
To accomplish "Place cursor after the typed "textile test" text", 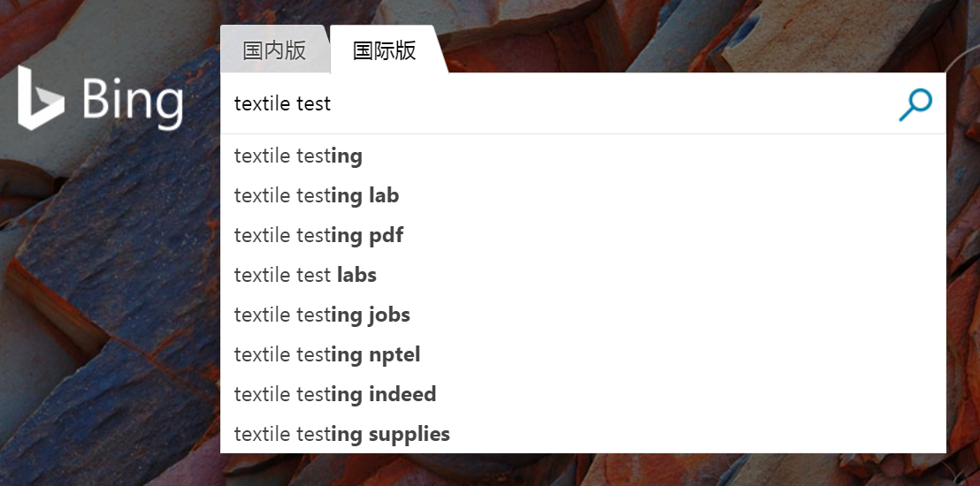I will pos(333,104).
